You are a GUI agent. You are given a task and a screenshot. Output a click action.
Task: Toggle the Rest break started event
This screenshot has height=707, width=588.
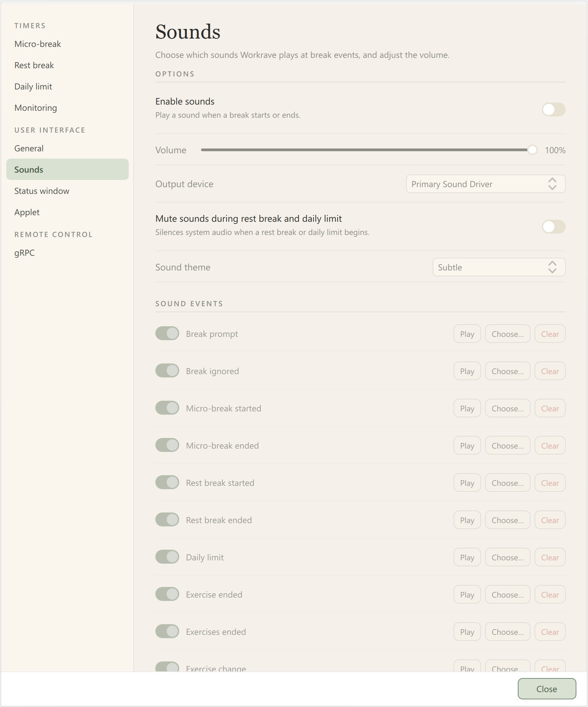coord(167,482)
